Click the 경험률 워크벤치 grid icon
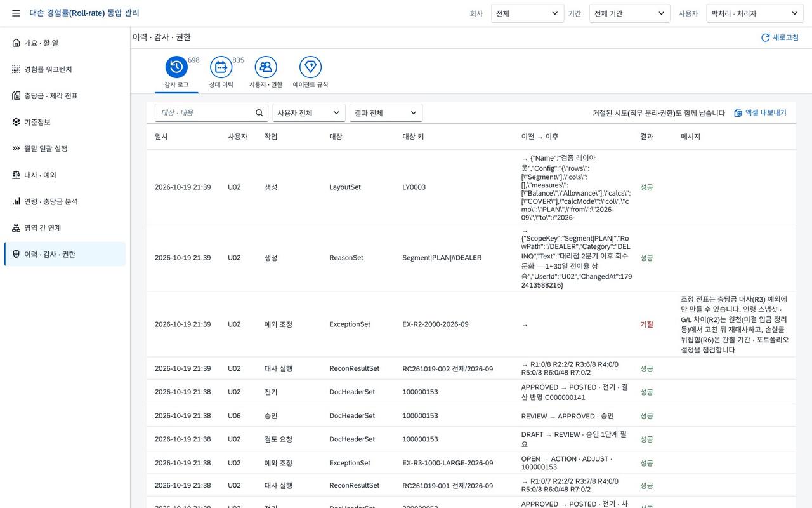The height and width of the screenshot is (508, 812). tap(16, 69)
